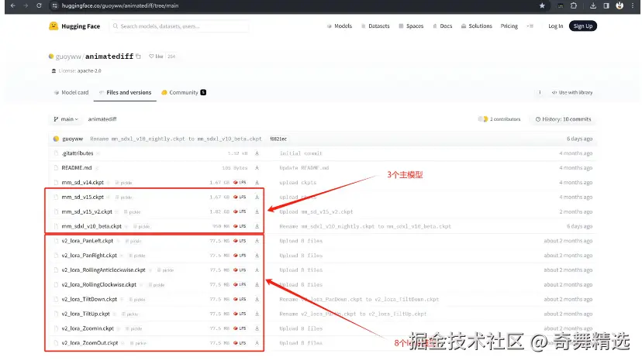This screenshot has width=642, height=364.
Task: Download v2_lora_RollingClockwise.ckpt file
Action: point(257,285)
